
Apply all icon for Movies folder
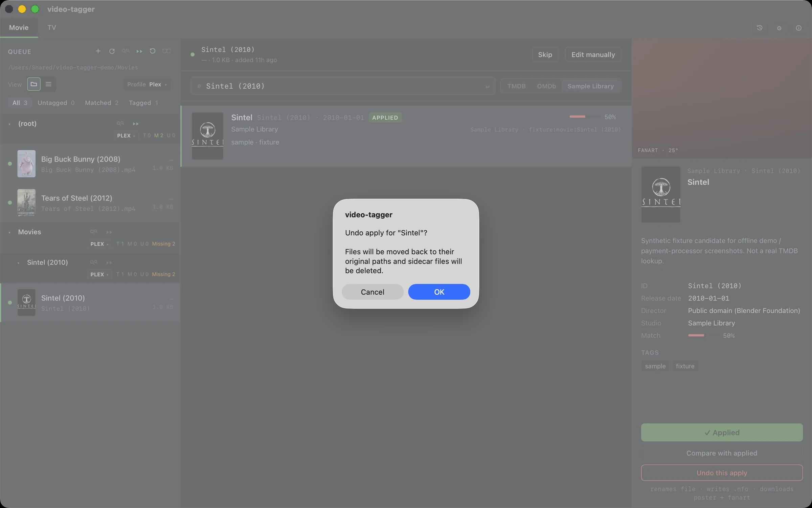(x=109, y=232)
